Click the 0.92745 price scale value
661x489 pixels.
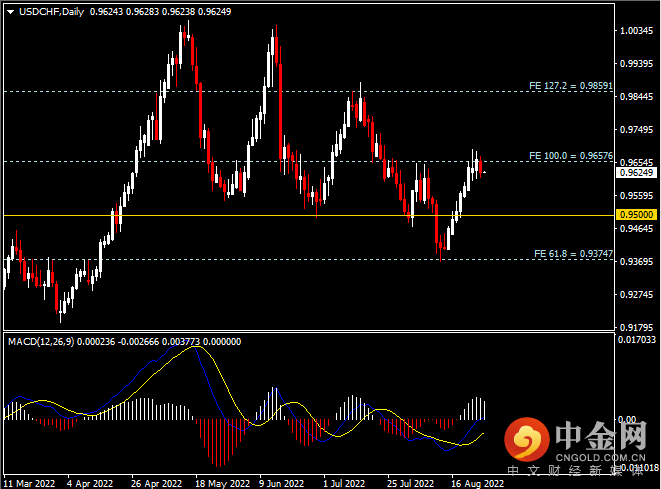637,295
